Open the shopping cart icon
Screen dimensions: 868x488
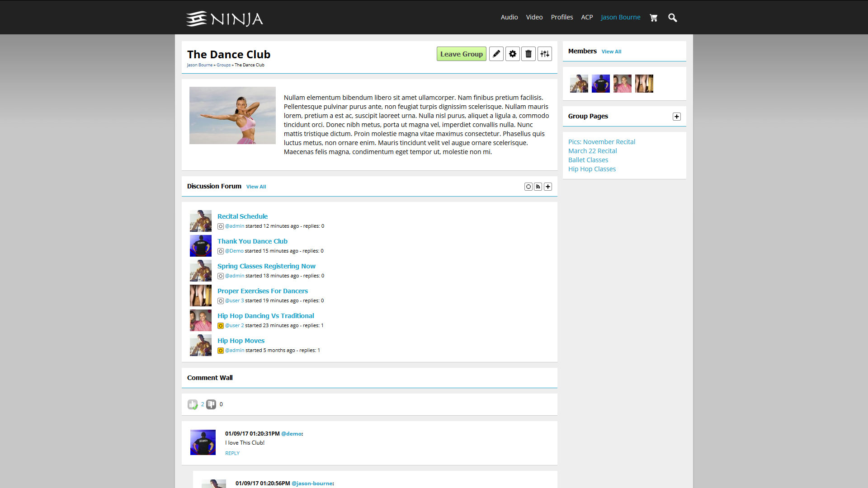pyautogui.click(x=653, y=18)
